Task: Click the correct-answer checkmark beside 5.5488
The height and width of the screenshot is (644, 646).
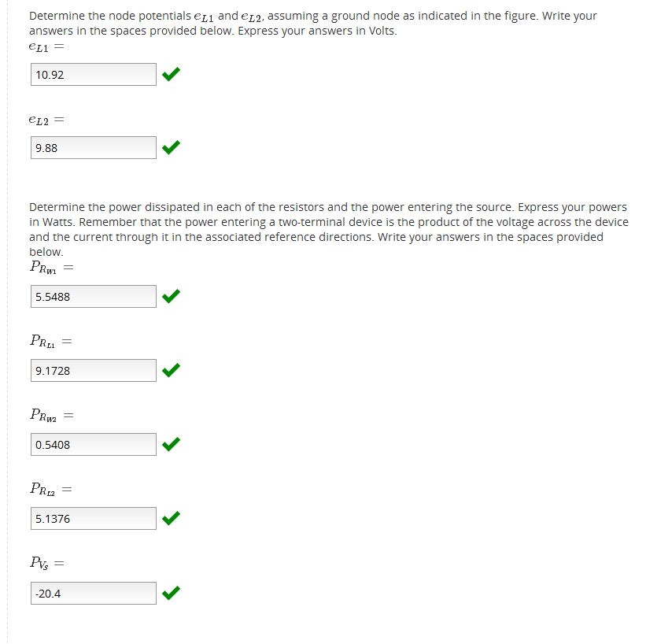Action: tap(171, 297)
